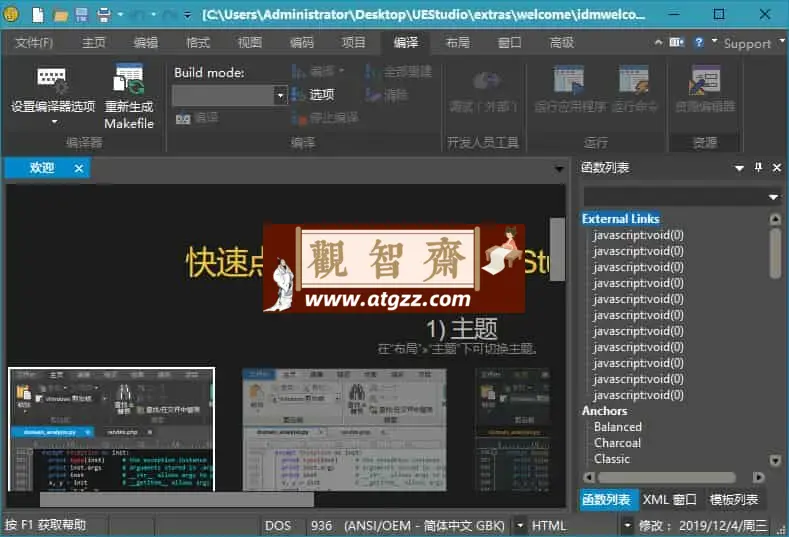Screen dimensions: 789x537
Task: Switch to the 视图 ribbon tab
Action: (x=250, y=43)
